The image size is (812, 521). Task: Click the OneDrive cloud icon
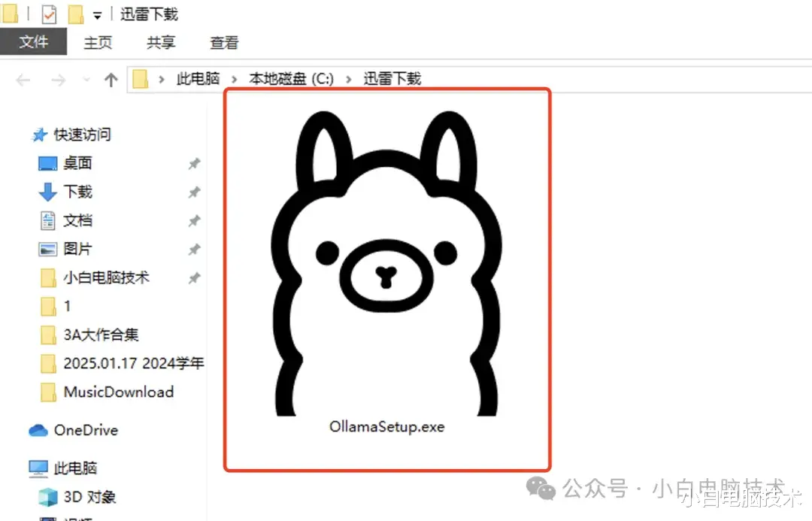click(x=38, y=430)
